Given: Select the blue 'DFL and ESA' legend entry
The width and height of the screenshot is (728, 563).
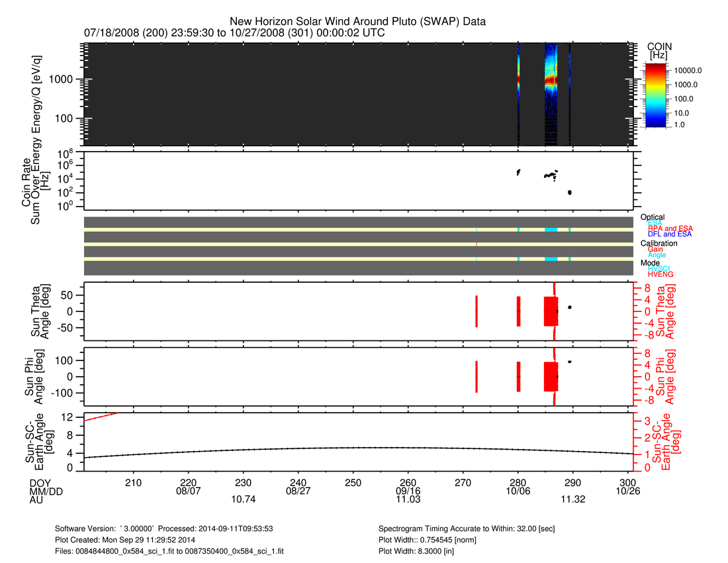Looking at the screenshot, I should [x=670, y=234].
